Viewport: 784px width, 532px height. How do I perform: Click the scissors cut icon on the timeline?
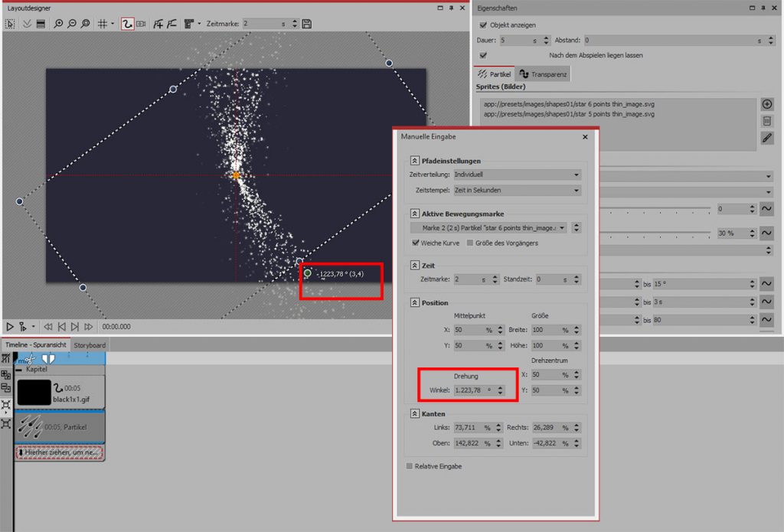[29, 358]
